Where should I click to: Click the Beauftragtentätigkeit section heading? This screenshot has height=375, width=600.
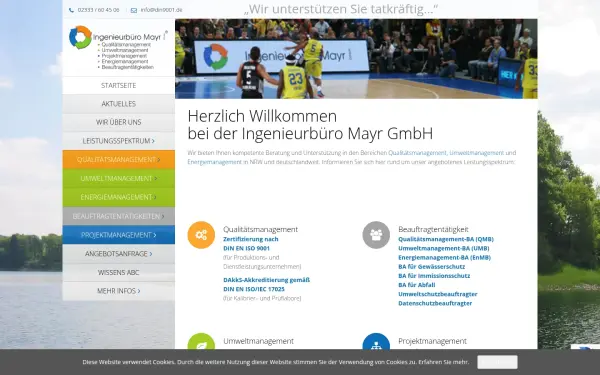point(433,229)
